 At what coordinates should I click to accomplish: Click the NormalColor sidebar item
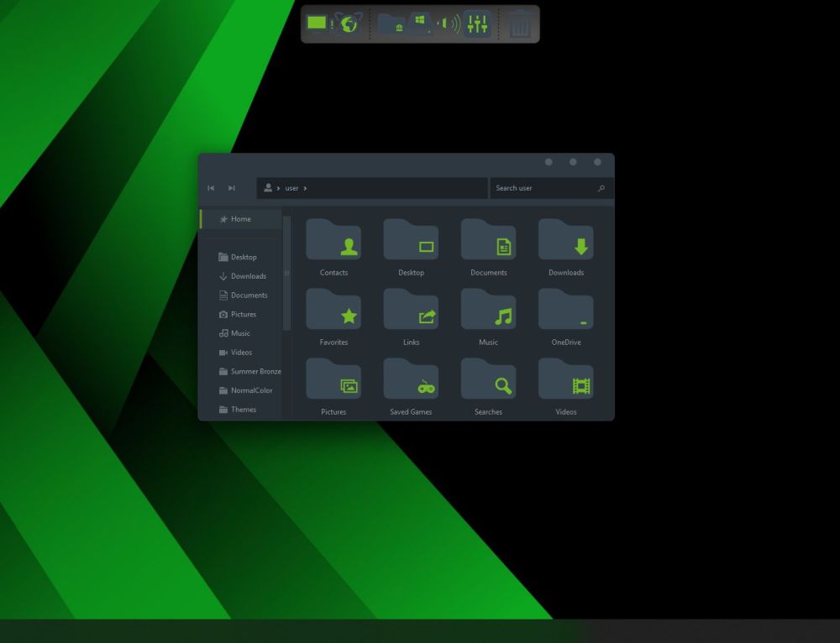pyautogui.click(x=247, y=390)
